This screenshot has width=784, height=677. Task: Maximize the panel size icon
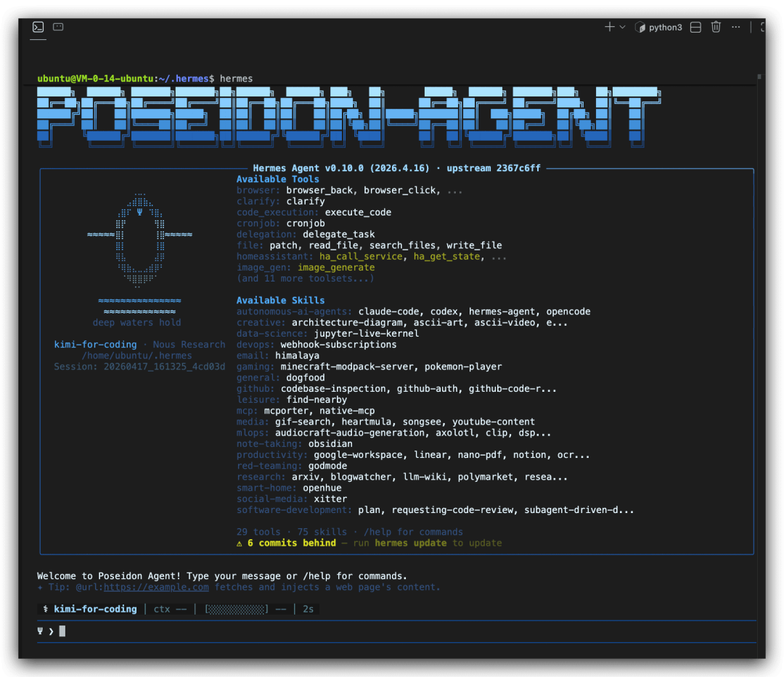click(762, 27)
